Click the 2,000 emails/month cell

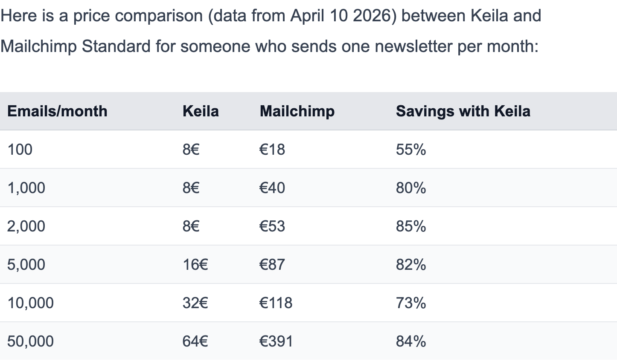tap(26, 226)
